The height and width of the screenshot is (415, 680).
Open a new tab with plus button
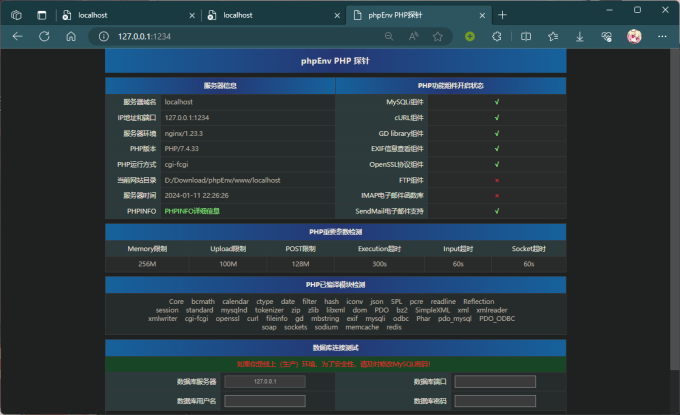tap(502, 15)
